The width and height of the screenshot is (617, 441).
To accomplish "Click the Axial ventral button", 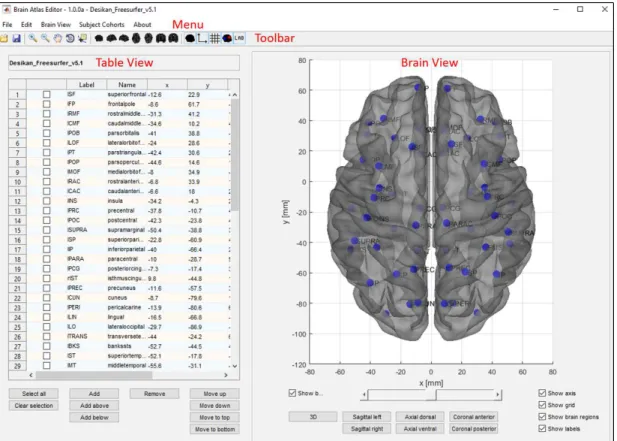I will 420,428.
